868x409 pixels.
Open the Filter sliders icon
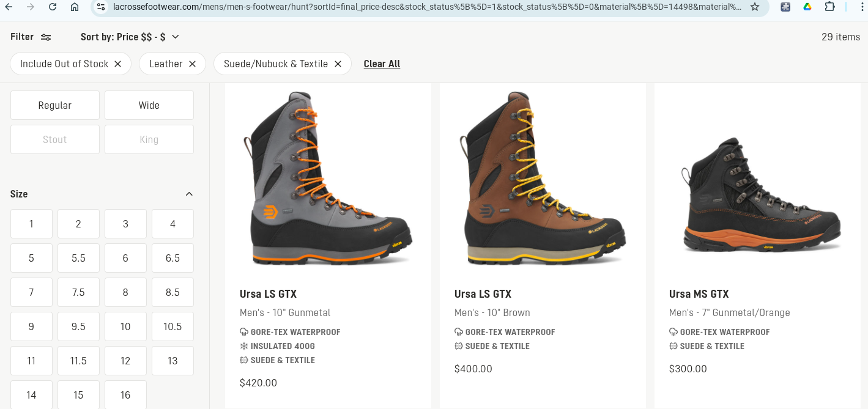click(46, 37)
